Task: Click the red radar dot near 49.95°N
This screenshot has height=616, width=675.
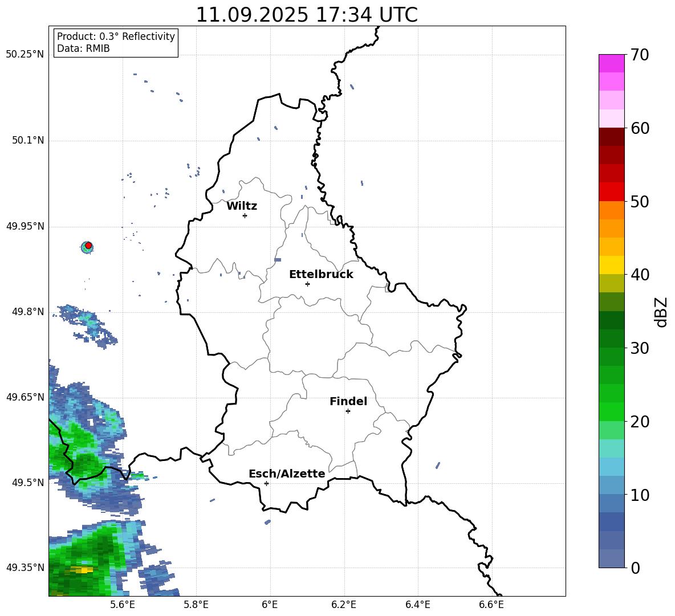Action: 88,246
